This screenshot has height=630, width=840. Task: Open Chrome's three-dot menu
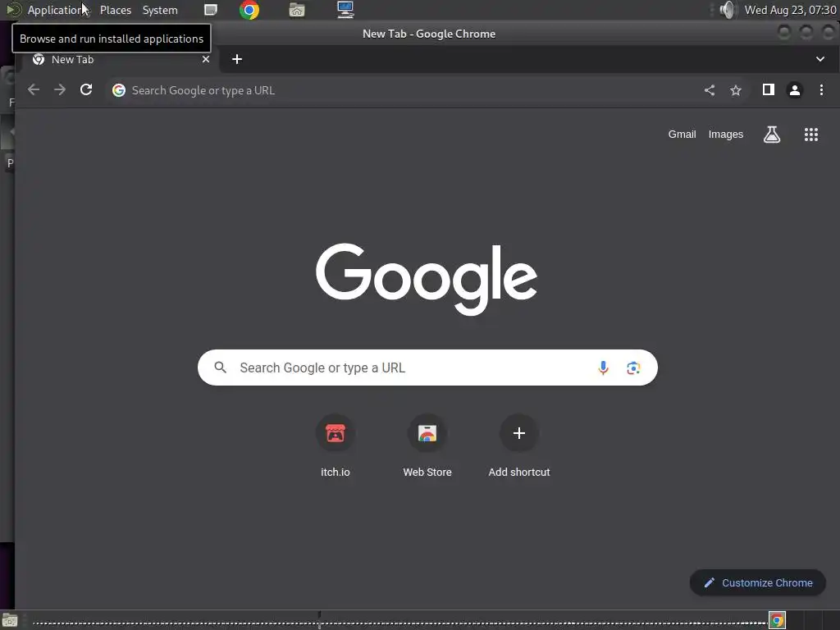pos(821,90)
